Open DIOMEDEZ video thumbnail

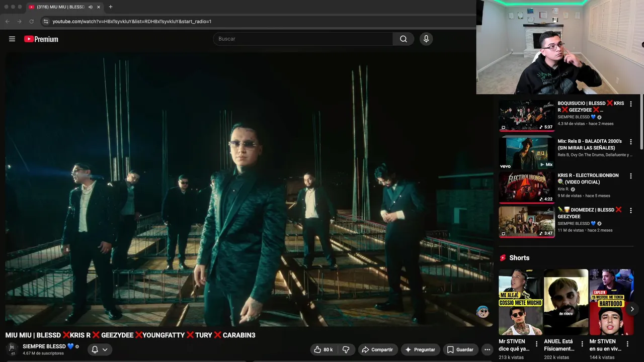coord(526,222)
